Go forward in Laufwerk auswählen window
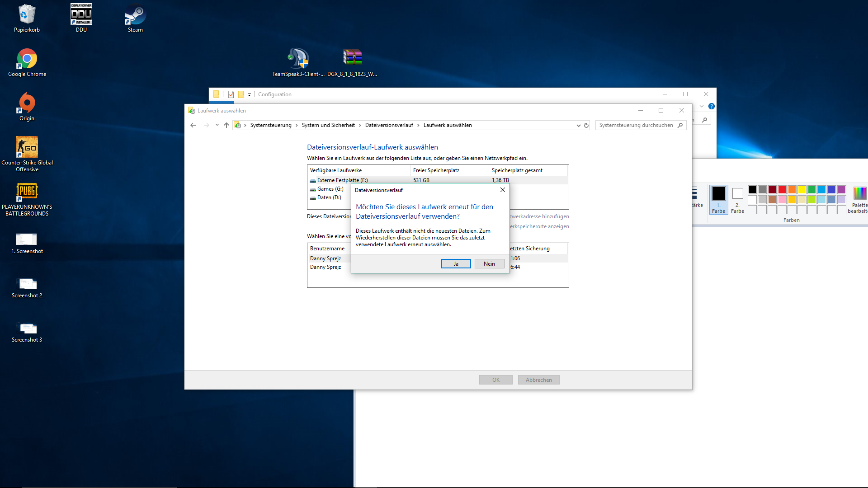The image size is (868, 488). click(207, 125)
